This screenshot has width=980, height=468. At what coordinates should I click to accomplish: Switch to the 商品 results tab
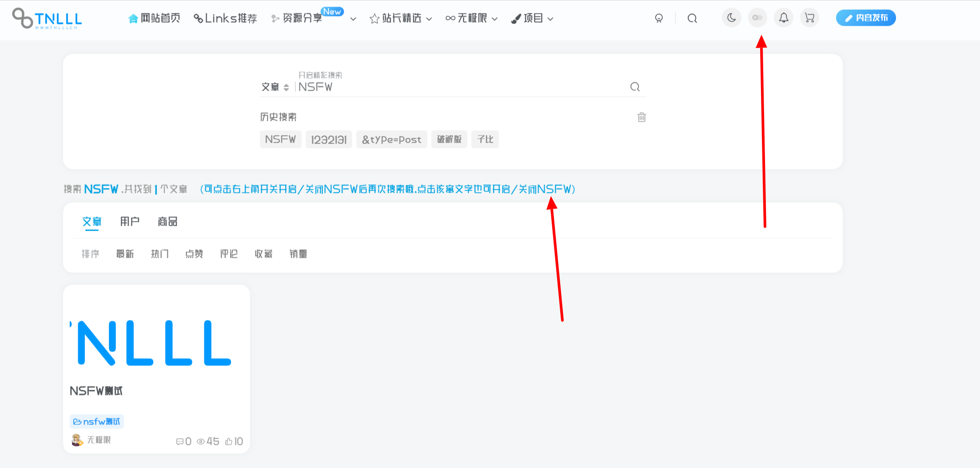coord(167,221)
